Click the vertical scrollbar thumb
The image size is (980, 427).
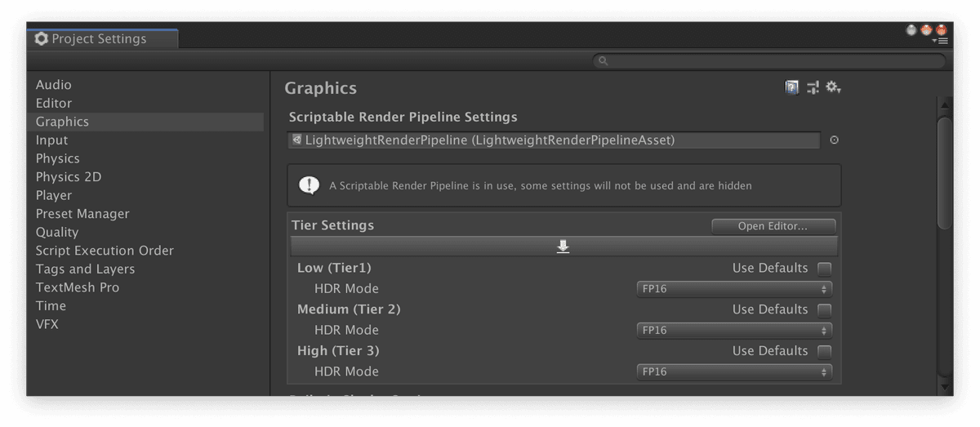[x=944, y=171]
